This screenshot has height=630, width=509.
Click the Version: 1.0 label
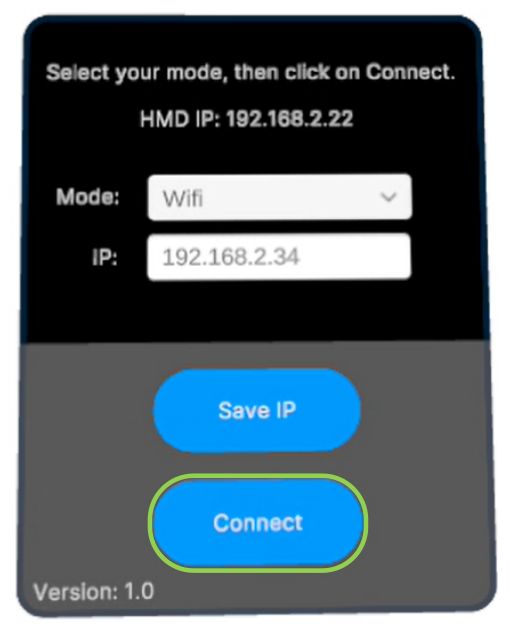94,591
